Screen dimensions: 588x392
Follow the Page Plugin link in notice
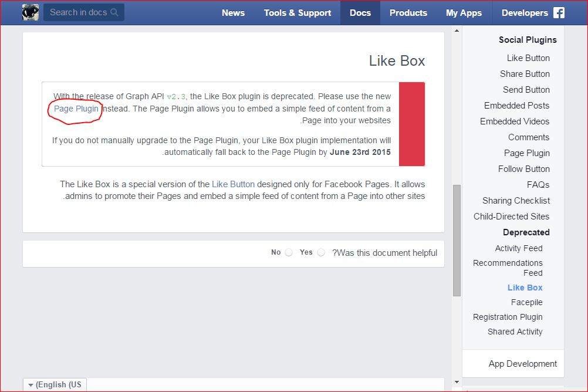tap(76, 109)
